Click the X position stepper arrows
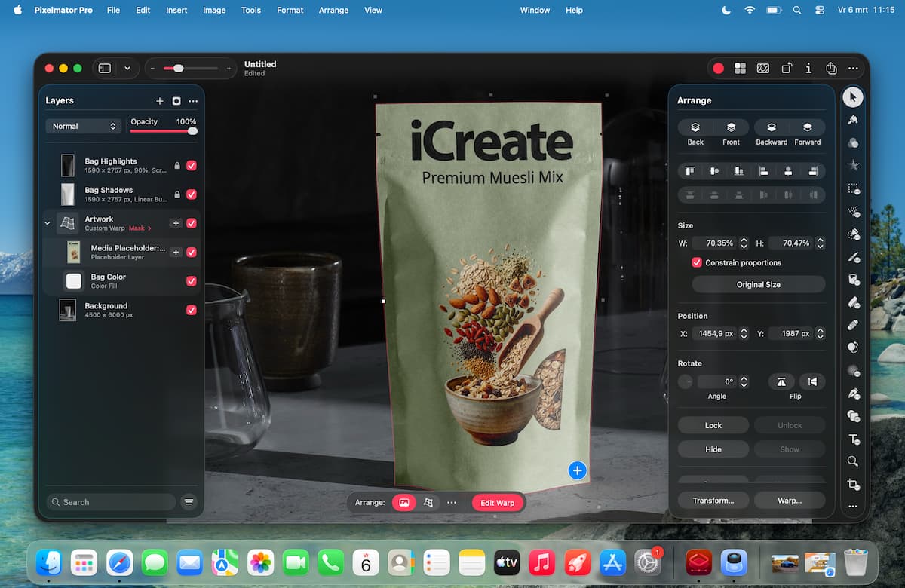The image size is (905, 588). (x=744, y=333)
